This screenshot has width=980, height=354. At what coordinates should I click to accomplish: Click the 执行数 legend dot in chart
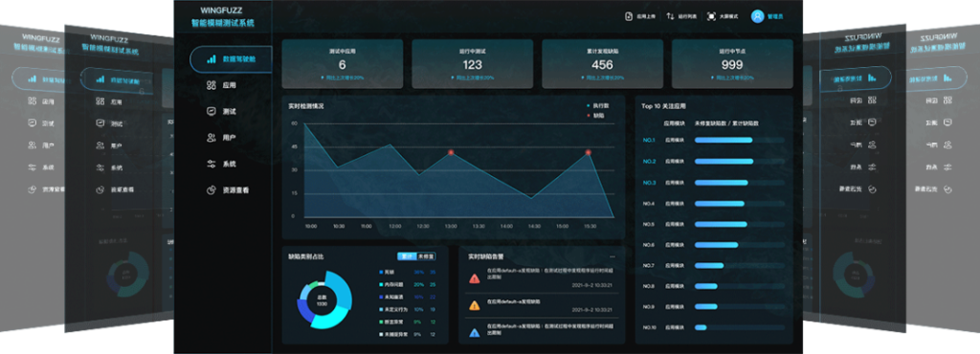[589, 106]
